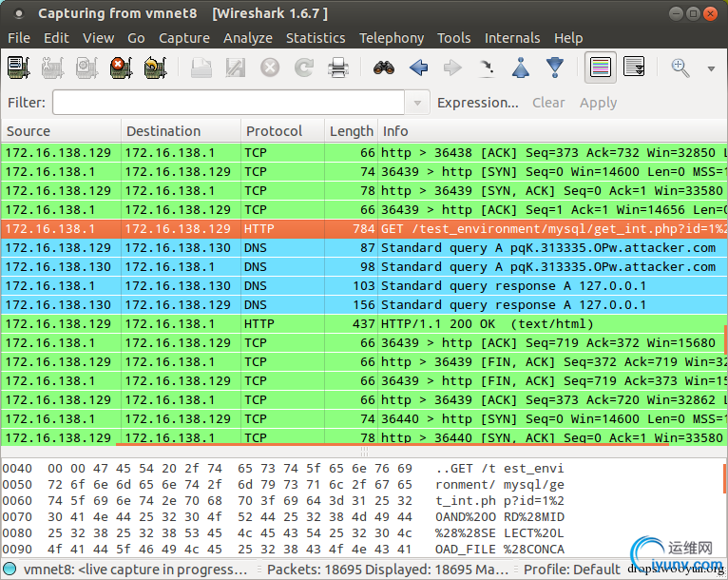Click hex dump offset 0040 line
The width and height of the screenshot is (728, 580).
(283, 469)
